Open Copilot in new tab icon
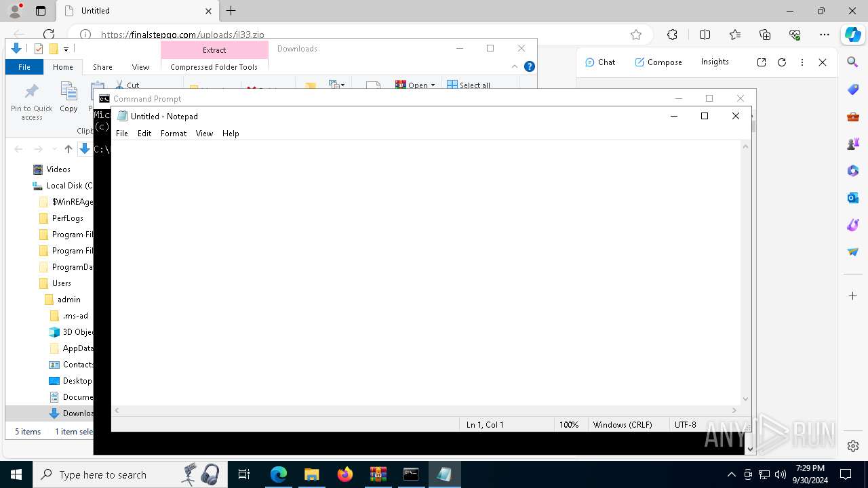The height and width of the screenshot is (488, 868). 762,62
